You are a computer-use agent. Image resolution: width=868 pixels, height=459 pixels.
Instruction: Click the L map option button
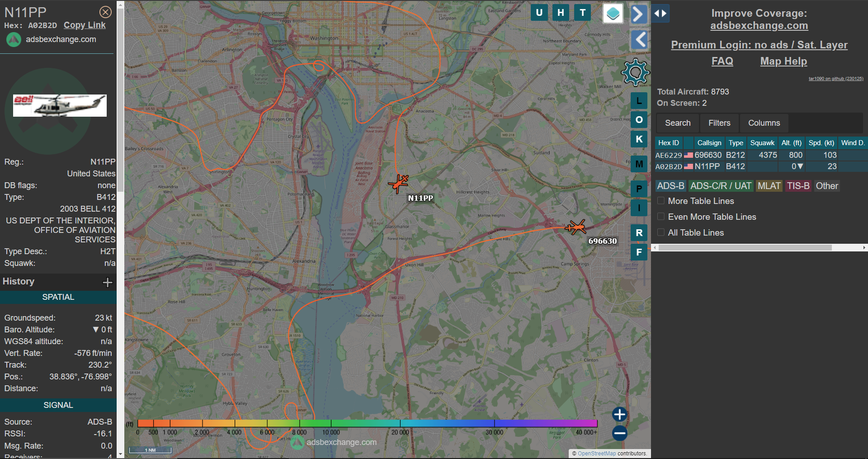pyautogui.click(x=639, y=100)
